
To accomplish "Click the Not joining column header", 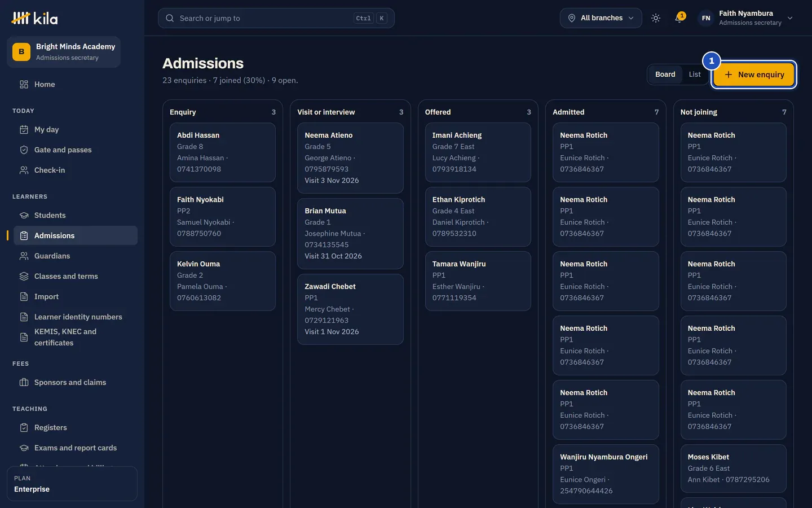I will (x=733, y=112).
